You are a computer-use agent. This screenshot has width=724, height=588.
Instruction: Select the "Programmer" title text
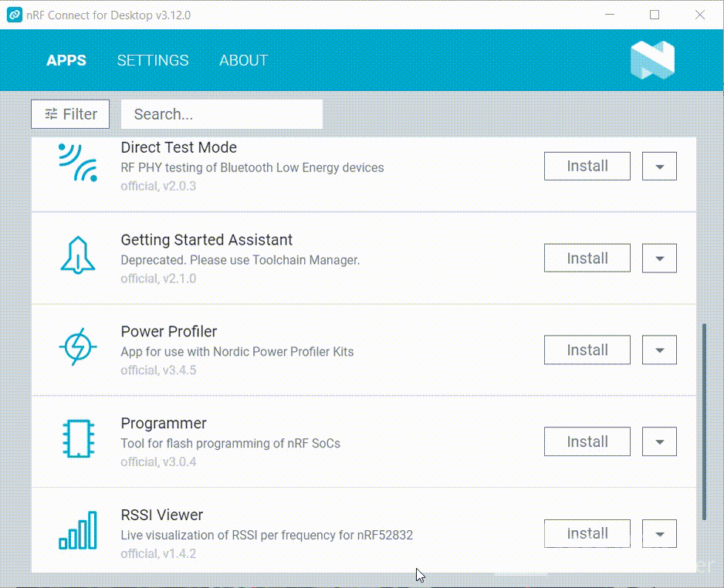point(164,423)
